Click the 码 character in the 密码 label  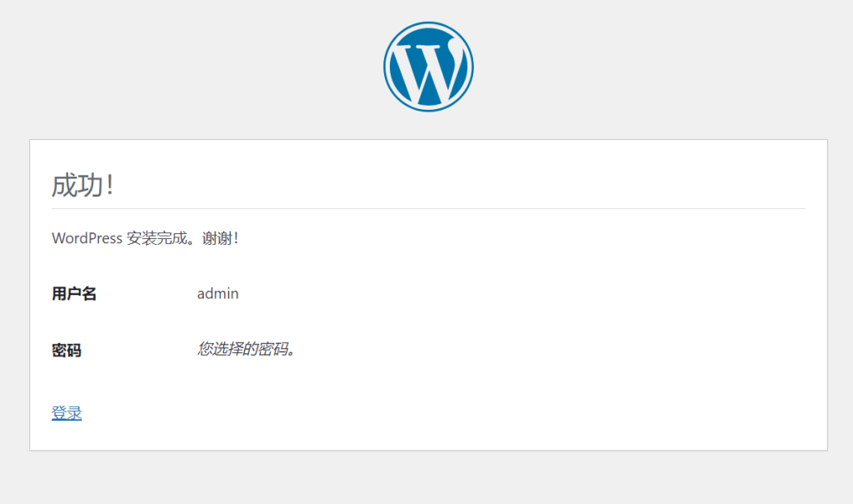pyautogui.click(x=74, y=351)
